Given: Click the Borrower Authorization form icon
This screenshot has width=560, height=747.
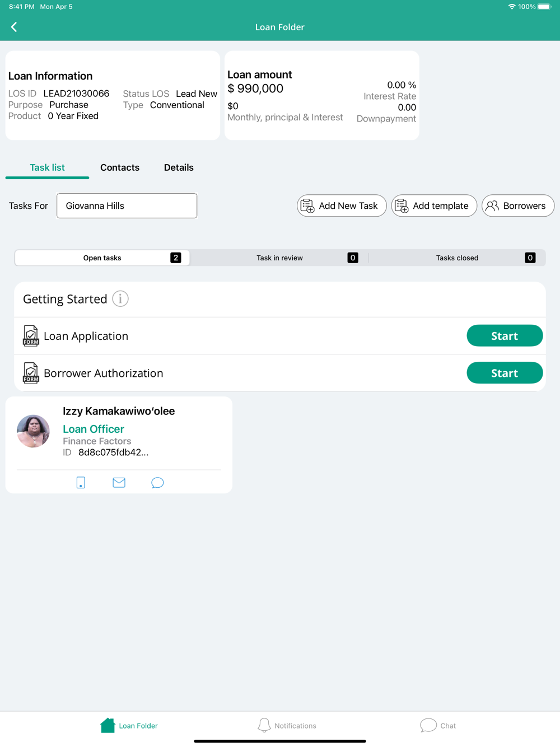Looking at the screenshot, I should point(31,373).
